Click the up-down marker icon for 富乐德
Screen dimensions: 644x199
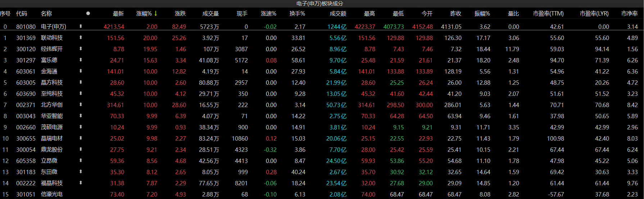[81, 60]
